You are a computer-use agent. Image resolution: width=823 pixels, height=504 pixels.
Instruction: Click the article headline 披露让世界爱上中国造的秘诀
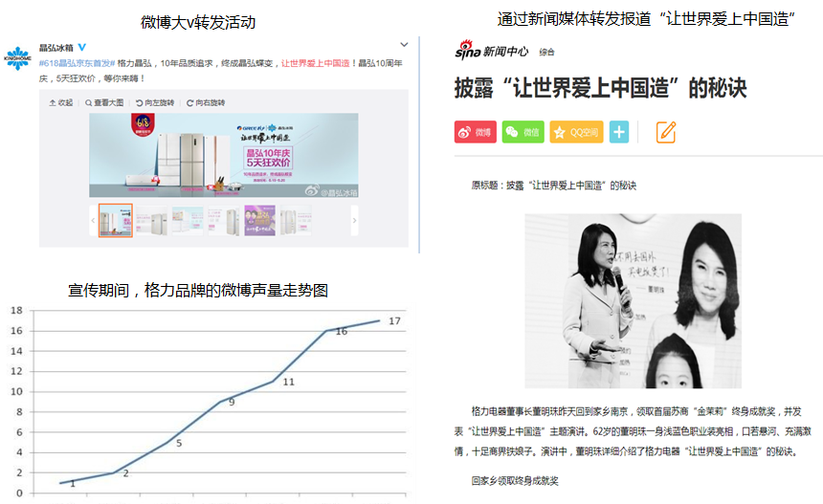(x=600, y=88)
